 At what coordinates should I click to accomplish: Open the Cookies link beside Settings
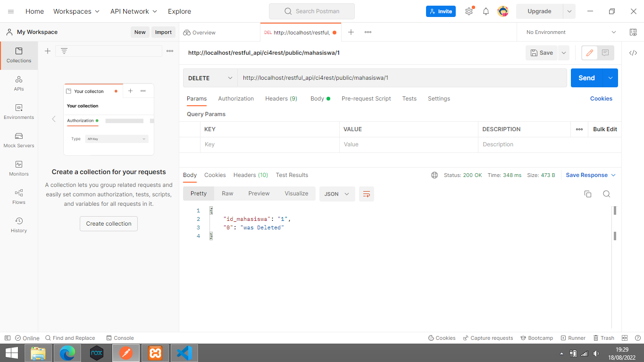[x=601, y=99]
